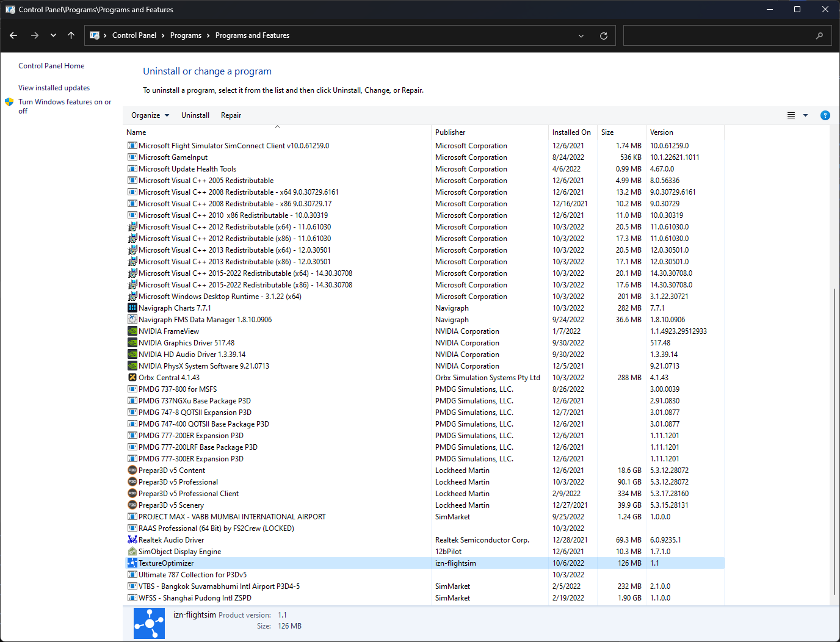Sort the list by Name column
Image resolution: width=840 pixels, height=642 pixels.
(277, 132)
